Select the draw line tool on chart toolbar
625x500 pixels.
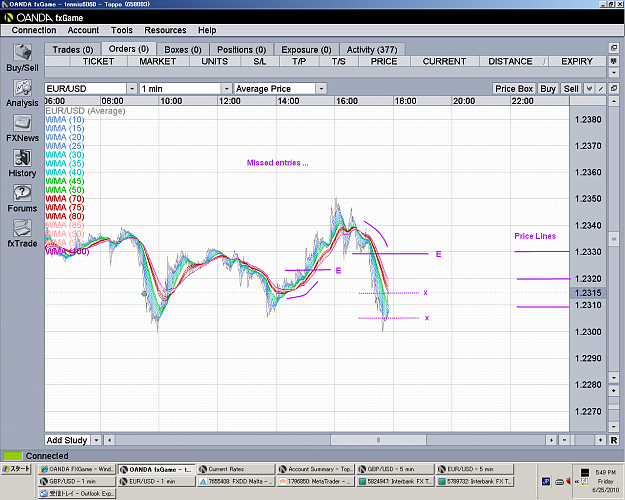(x=601, y=89)
